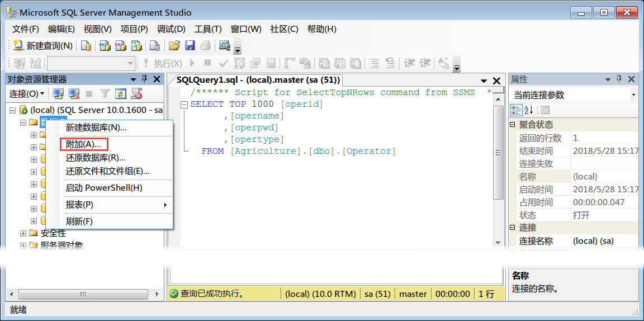Click the Filter funnel icon
644x321 pixels.
[105, 94]
